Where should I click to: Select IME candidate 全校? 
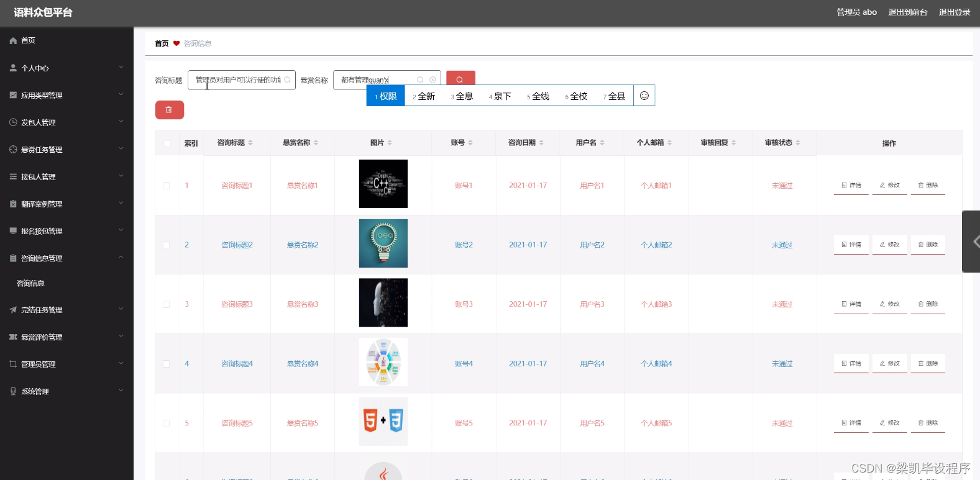[576, 96]
